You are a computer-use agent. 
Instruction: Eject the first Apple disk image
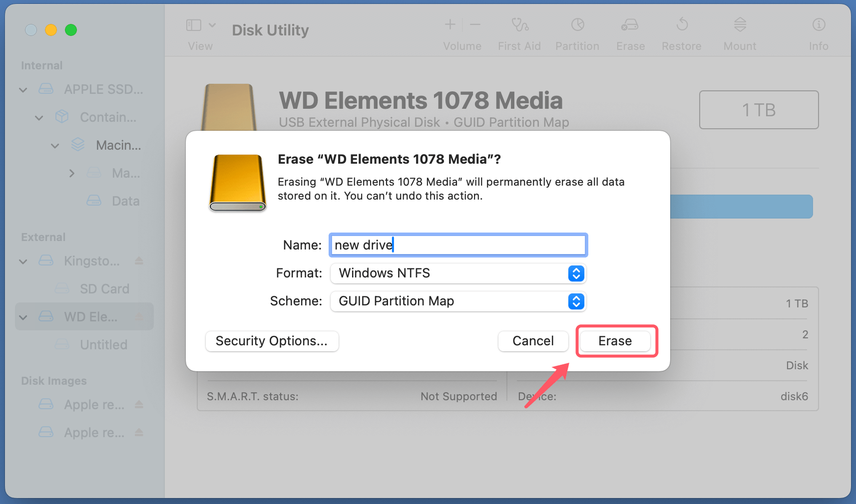138,404
